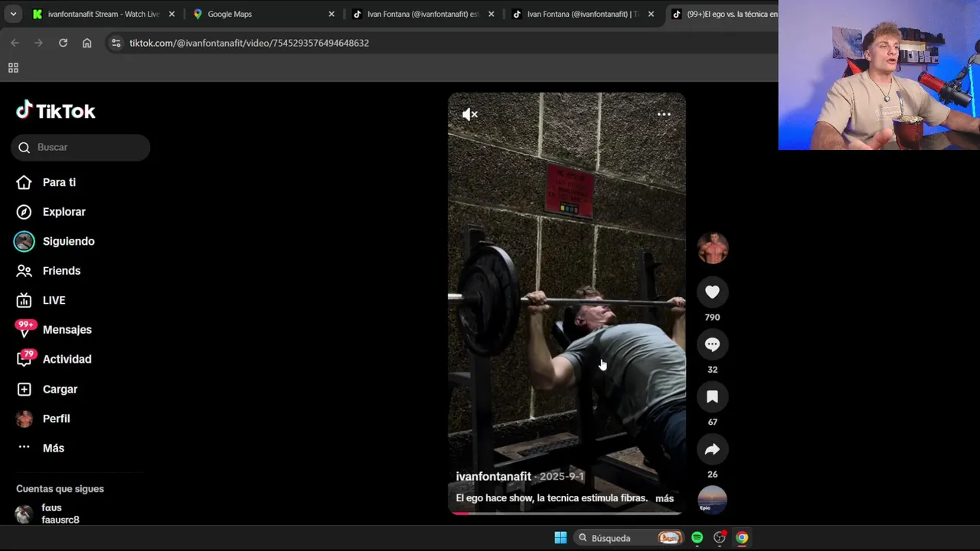Unmute the TikTok video sound
The width and height of the screenshot is (980, 551).
[470, 115]
